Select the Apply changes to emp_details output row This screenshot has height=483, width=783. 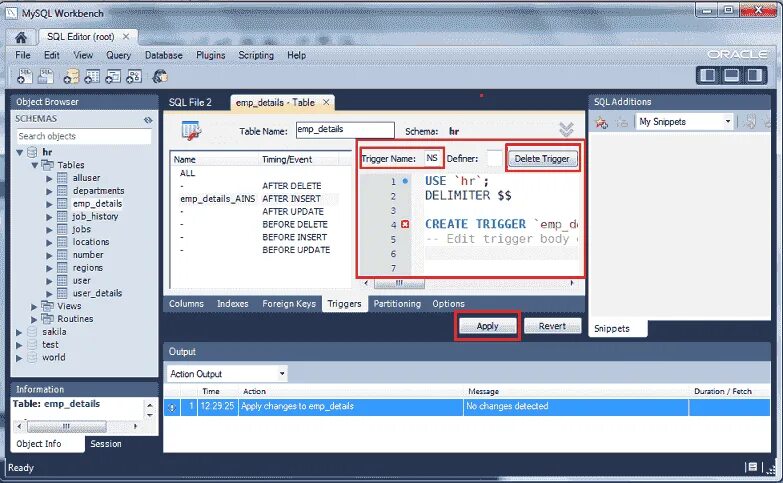click(x=467, y=407)
